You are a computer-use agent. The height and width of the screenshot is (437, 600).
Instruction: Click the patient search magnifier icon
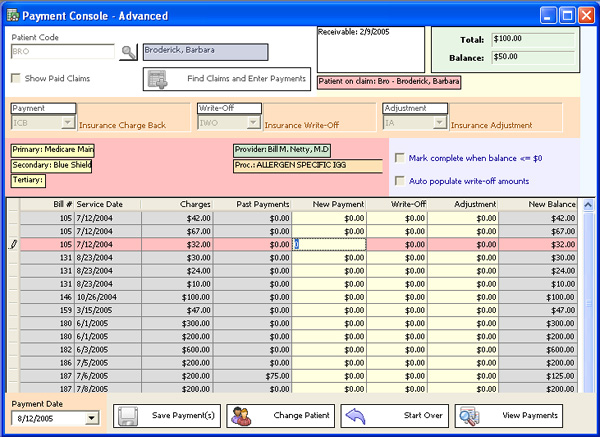[x=128, y=52]
